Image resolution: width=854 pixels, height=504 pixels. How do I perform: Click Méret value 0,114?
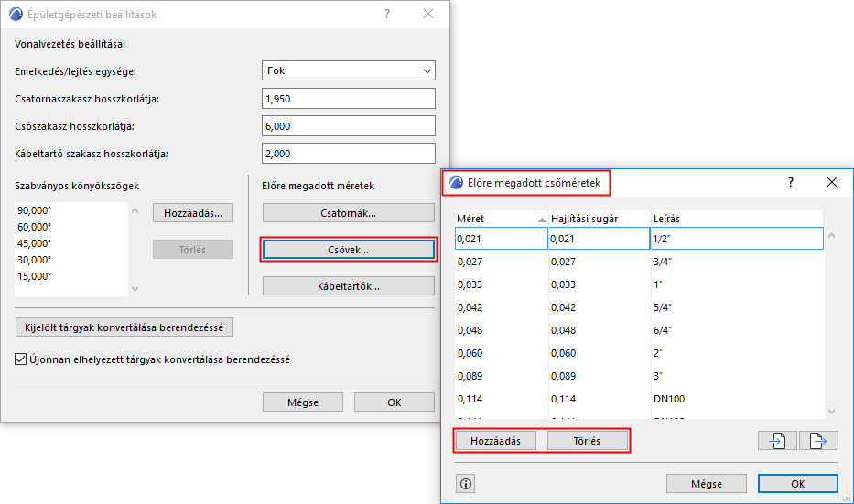pos(470,399)
